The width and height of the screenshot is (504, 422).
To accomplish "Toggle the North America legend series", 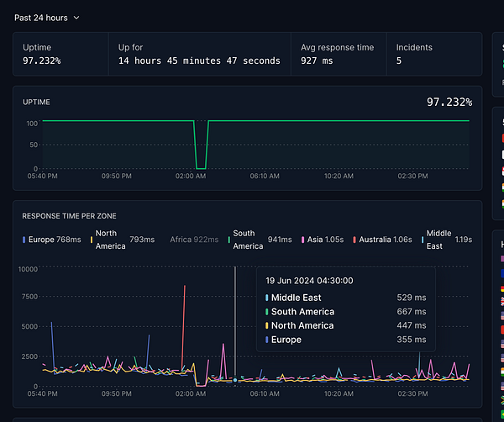I will click(x=110, y=240).
